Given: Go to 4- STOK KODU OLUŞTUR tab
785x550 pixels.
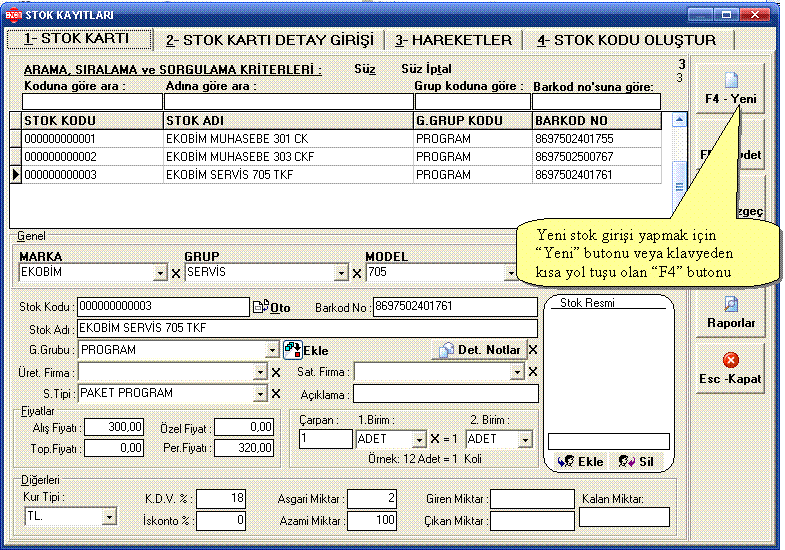Looking at the screenshot, I should pos(627,41).
